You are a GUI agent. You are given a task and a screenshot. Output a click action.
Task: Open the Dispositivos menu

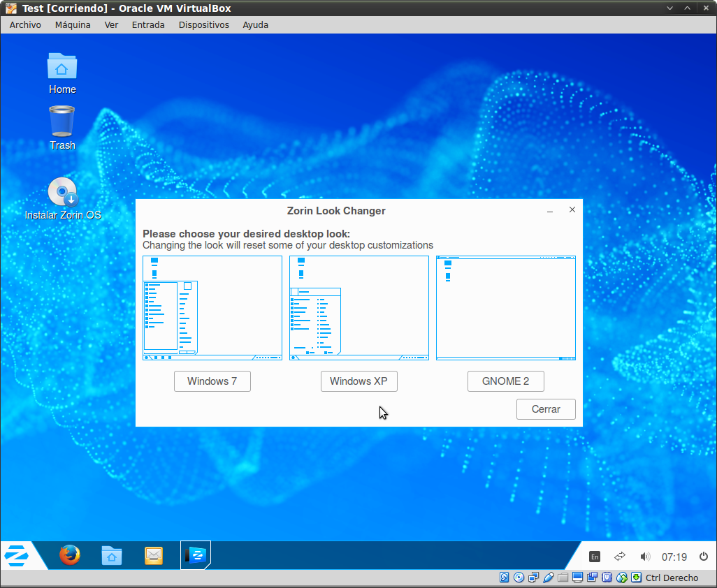[x=203, y=24]
